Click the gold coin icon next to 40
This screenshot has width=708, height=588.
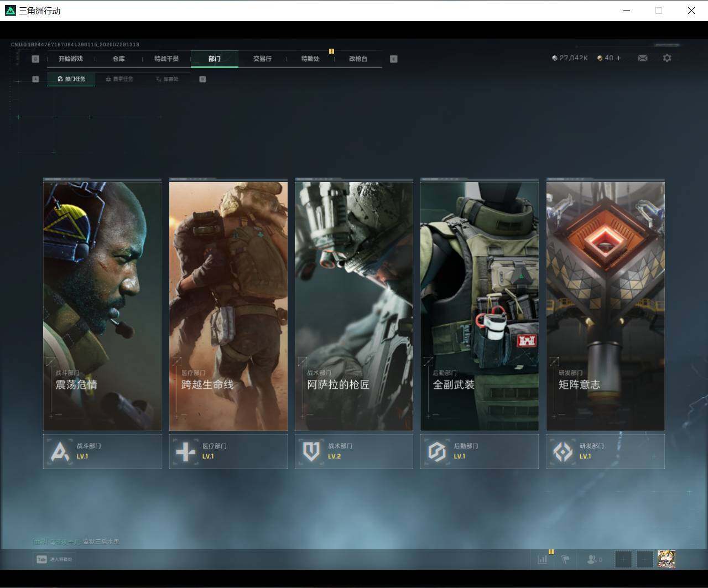[x=600, y=58]
